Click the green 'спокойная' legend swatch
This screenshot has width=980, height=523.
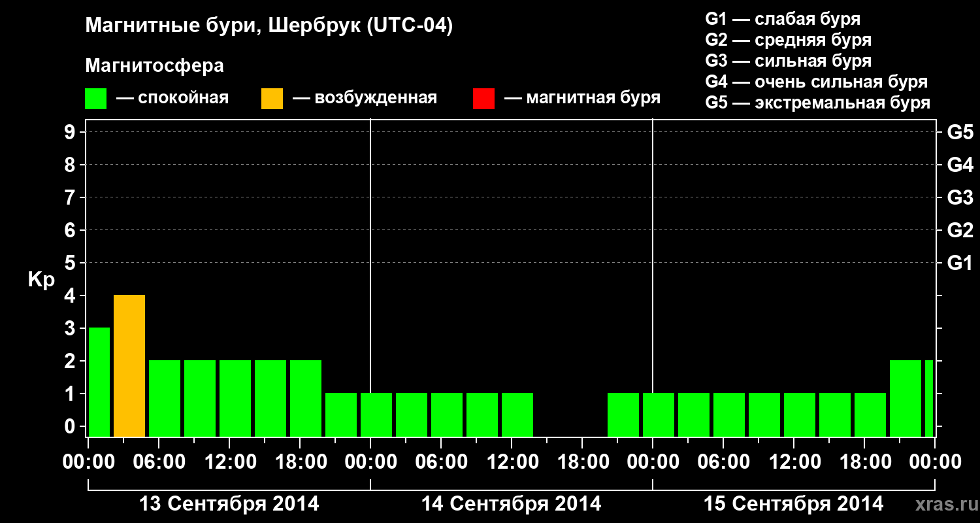(x=96, y=99)
